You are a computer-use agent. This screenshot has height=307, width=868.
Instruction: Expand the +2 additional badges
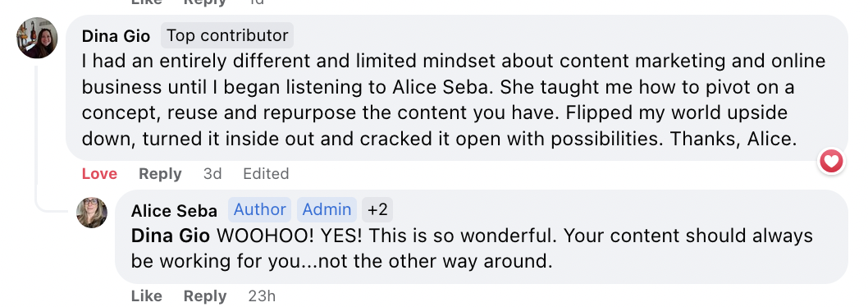click(x=377, y=209)
